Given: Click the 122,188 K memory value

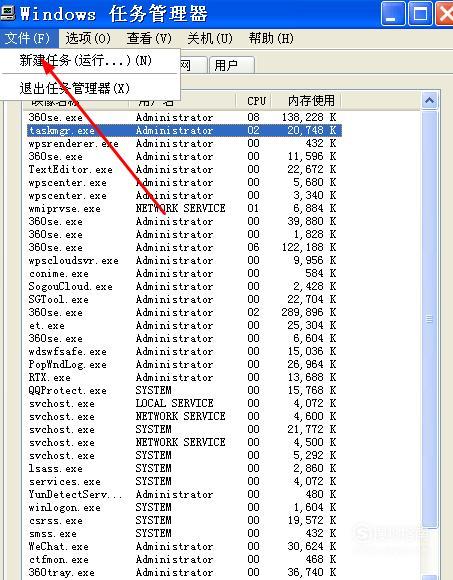Looking at the screenshot, I should coord(309,247).
